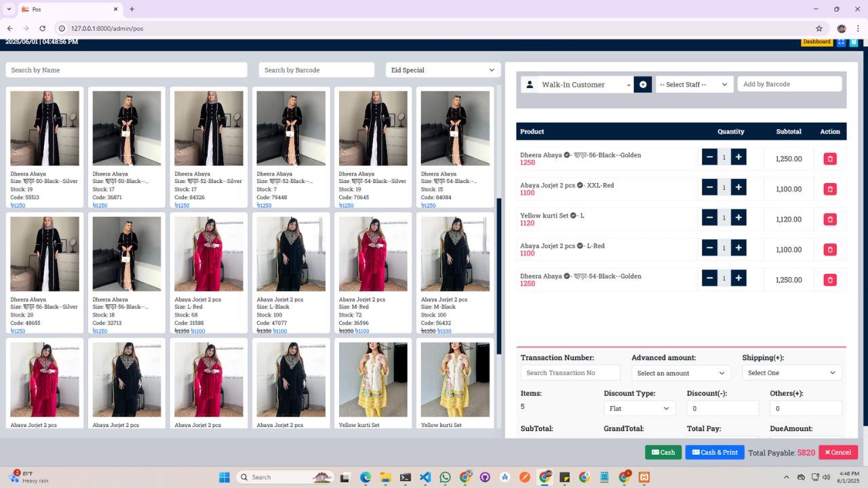Launch Visual Studio Code from taskbar
This screenshot has height=488, width=868.
[425, 477]
